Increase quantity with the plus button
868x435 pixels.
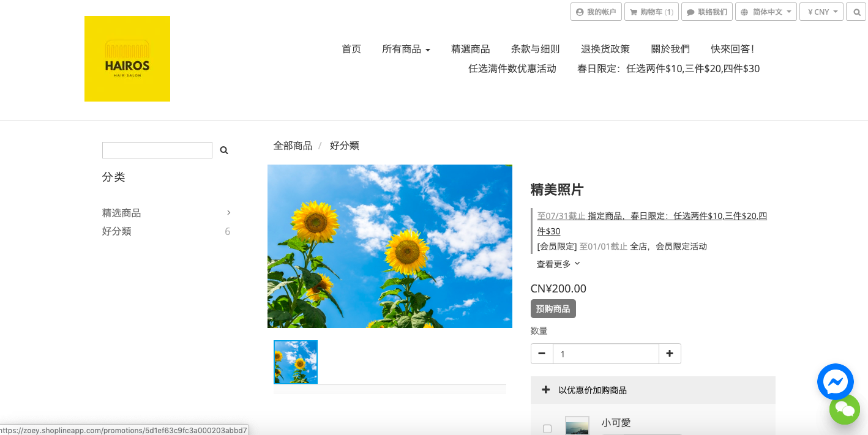[x=670, y=354]
